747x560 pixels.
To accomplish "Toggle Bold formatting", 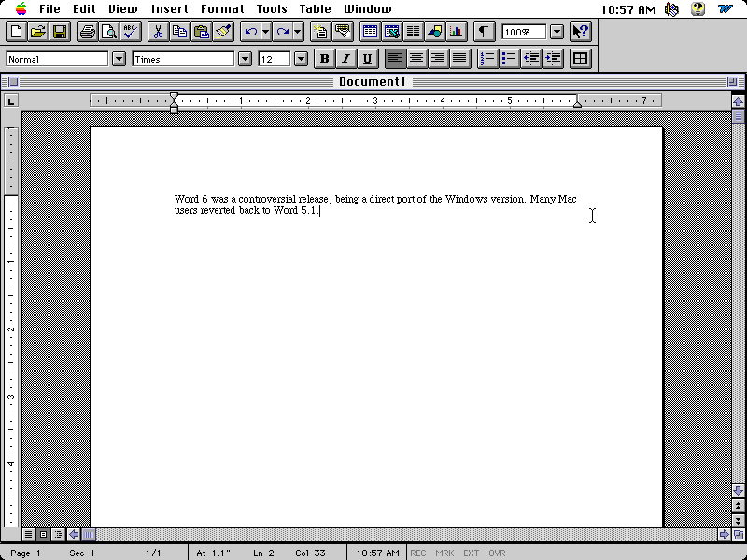I will point(324,59).
